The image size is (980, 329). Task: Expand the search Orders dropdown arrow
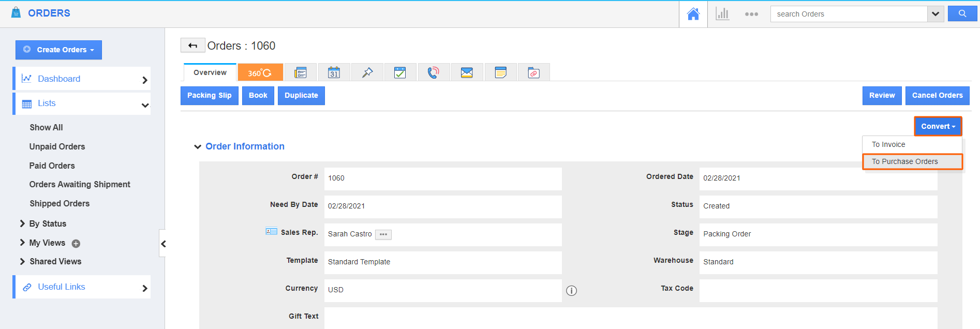tap(936, 14)
